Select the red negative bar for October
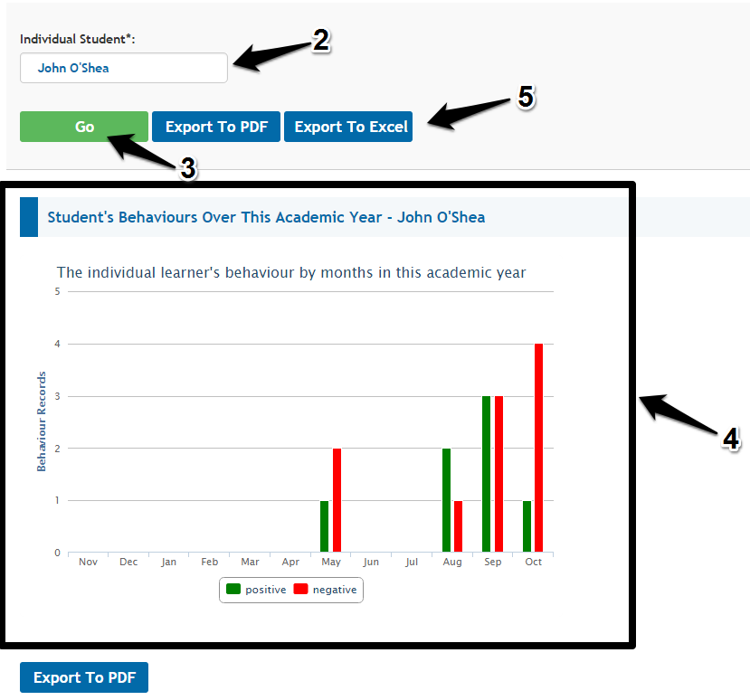The width and height of the screenshot is (750, 700). (538, 448)
